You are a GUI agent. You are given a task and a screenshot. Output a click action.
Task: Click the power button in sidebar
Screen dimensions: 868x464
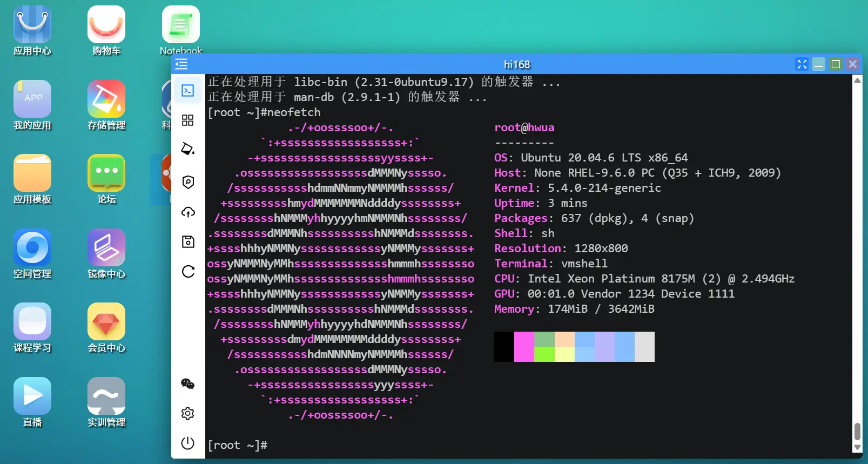[188, 443]
